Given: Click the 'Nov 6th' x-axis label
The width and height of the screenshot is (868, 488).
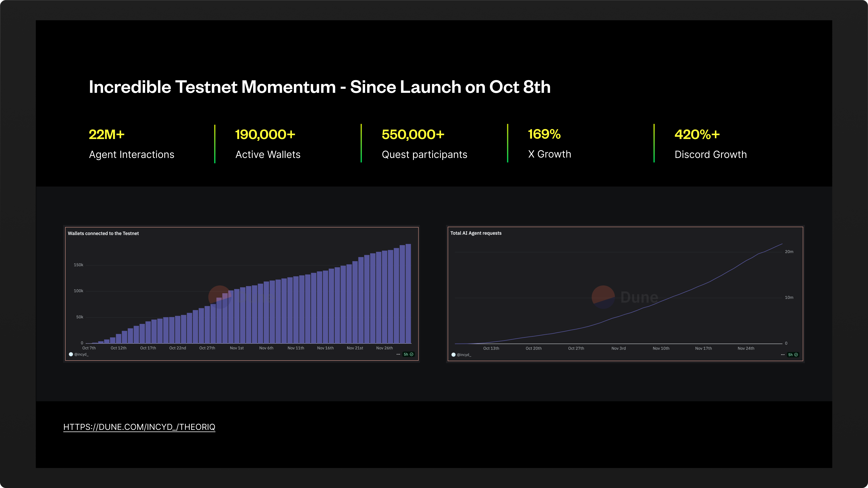Looking at the screenshot, I should pyautogui.click(x=266, y=348).
